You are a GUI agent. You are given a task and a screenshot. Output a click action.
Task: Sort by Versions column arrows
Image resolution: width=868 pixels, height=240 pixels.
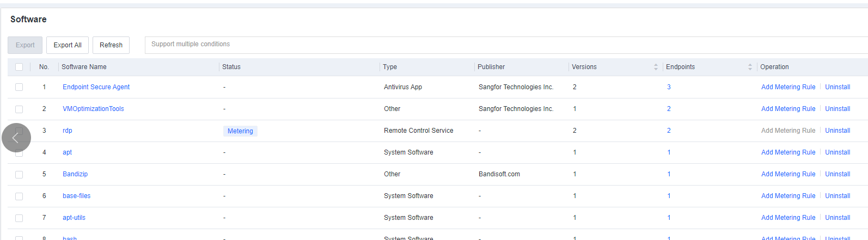click(x=656, y=67)
